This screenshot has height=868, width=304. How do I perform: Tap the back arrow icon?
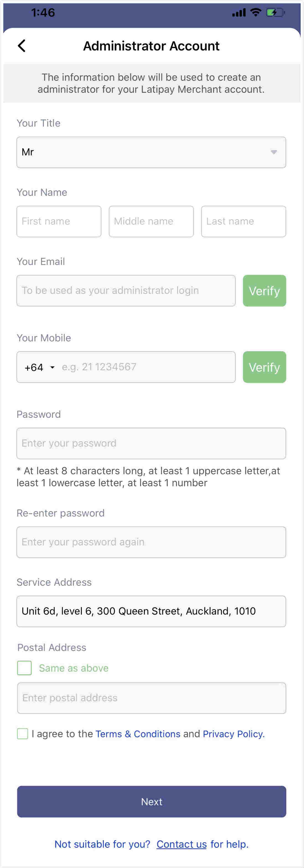[22, 46]
